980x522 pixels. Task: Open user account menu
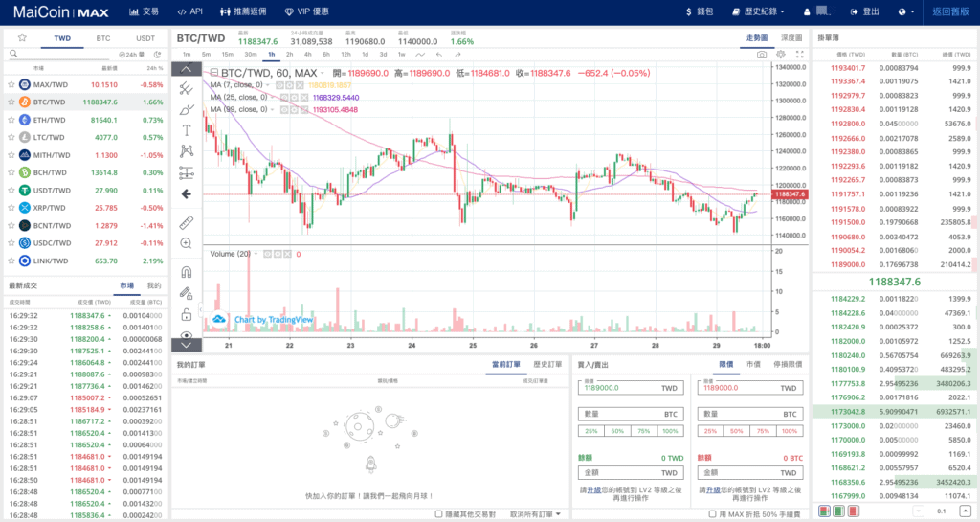tap(817, 11)
